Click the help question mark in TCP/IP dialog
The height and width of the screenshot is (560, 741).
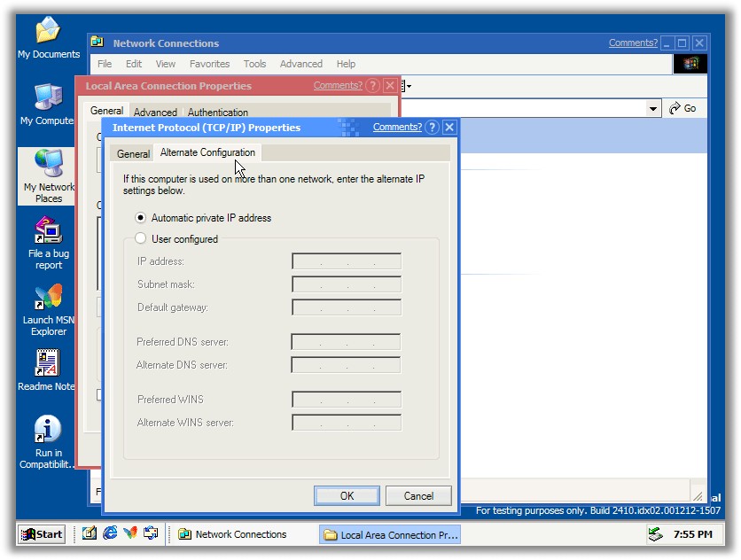coord(433,128)
